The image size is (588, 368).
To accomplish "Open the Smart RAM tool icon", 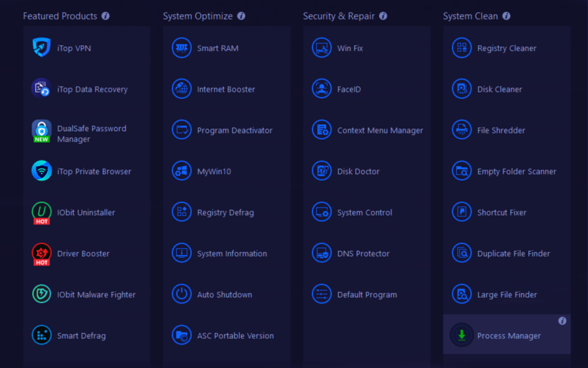I will coord(182,48).
